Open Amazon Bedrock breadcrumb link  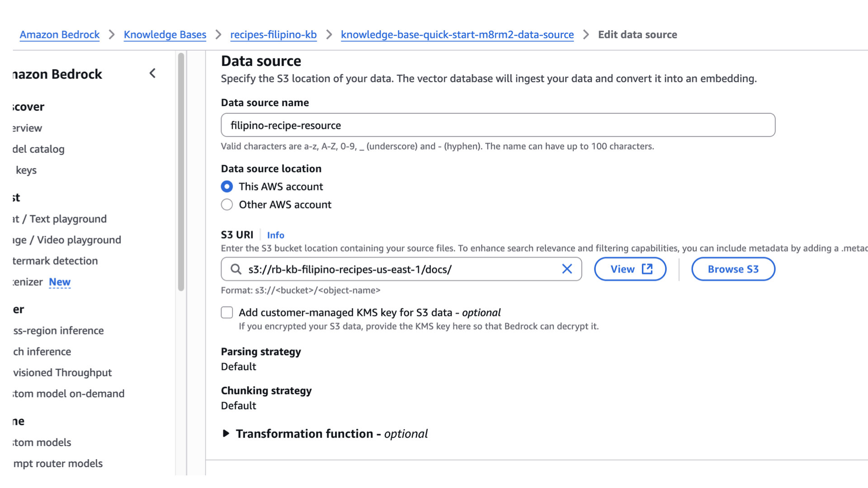[x=60, y=35]
